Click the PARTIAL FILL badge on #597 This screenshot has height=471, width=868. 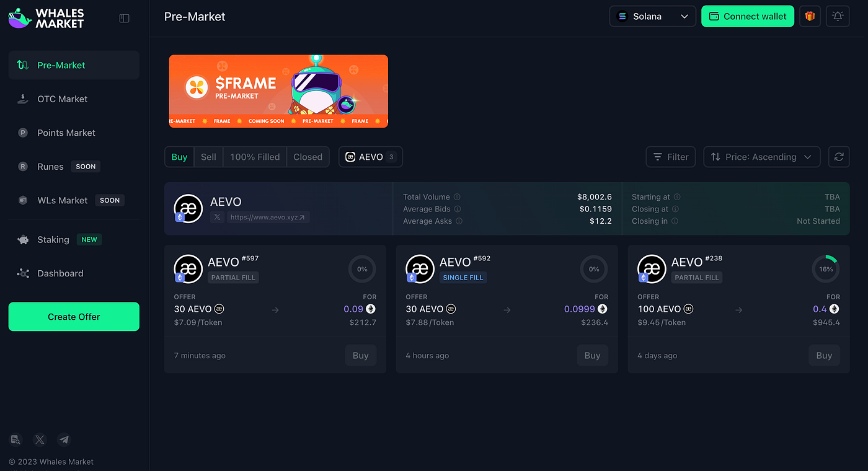pyautogui.click(x=233, y=278)
